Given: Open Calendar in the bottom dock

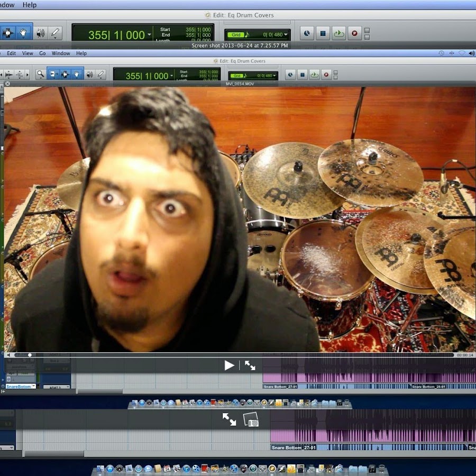Looking at the screenshot, I should coord(167,469).
